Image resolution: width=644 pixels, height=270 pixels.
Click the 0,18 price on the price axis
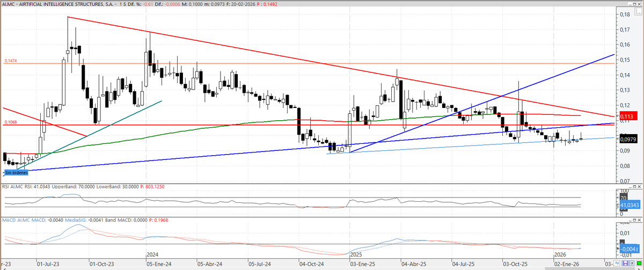pos(626,14)
